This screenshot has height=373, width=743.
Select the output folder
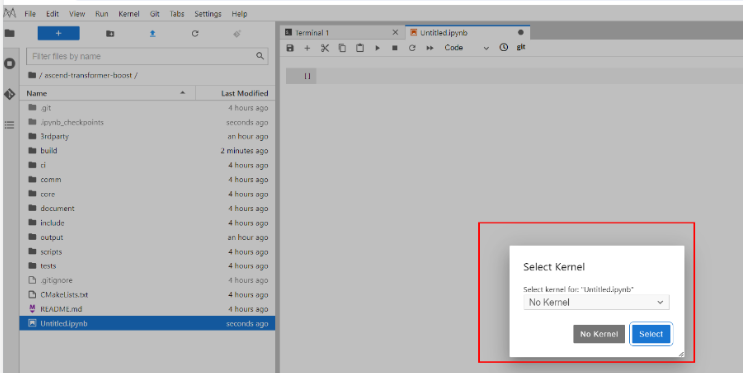[x=147, y=237]
